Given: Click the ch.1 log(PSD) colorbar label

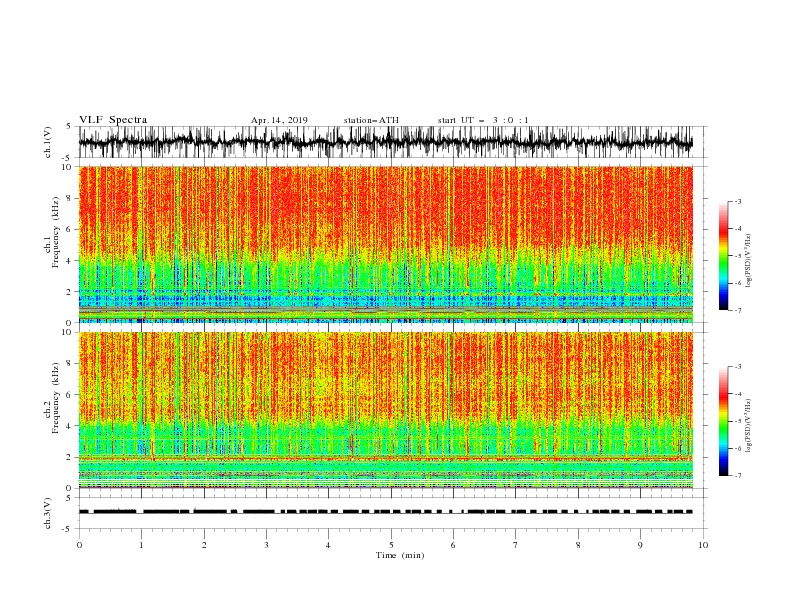Looking at the screenshot, I should [x=750, y=261].
